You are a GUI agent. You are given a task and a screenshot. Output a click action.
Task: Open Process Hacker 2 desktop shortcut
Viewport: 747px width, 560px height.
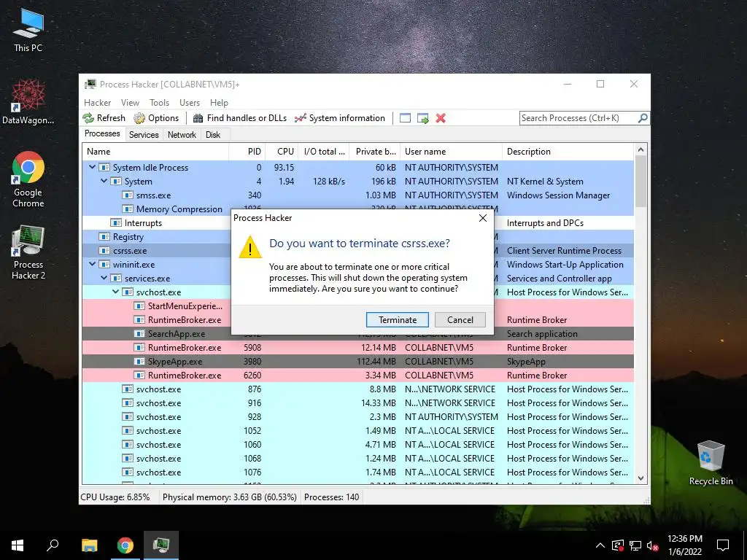pyautogui.click(x=28, y=252)
